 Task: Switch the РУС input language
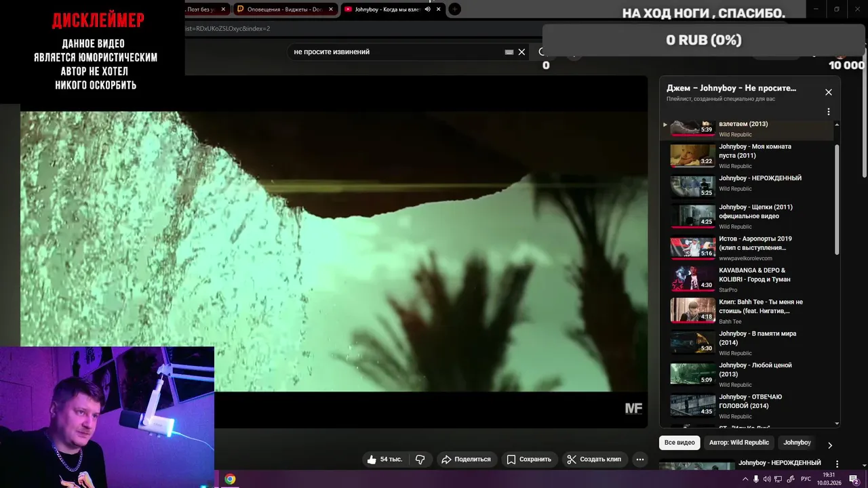tap(806, 479)
